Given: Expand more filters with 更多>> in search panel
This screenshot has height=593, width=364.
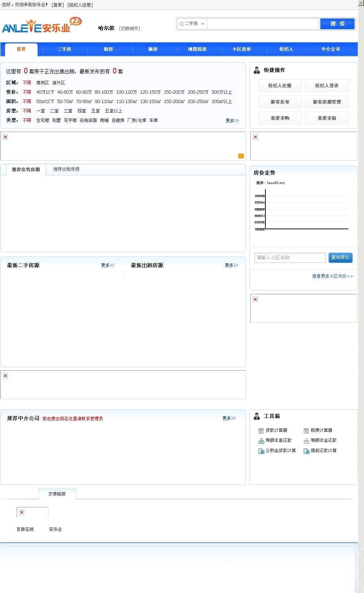Looking at the screenshot, I should (232, 120).
